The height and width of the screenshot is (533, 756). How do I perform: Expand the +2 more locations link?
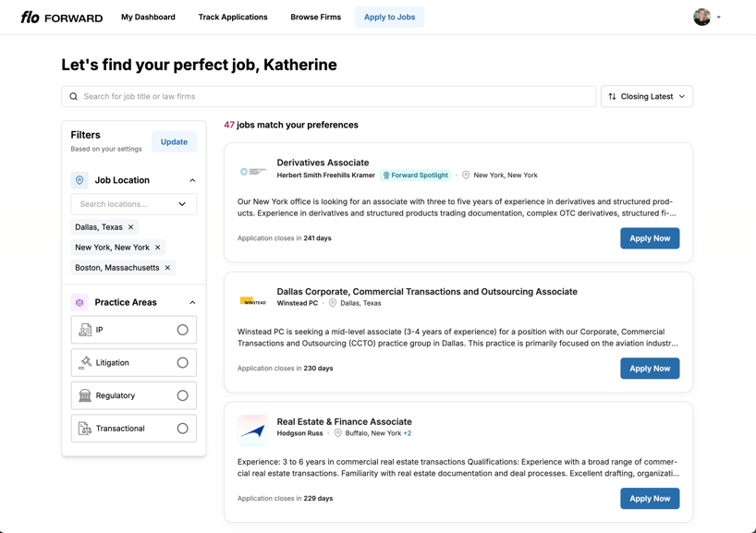pos(408,433)
